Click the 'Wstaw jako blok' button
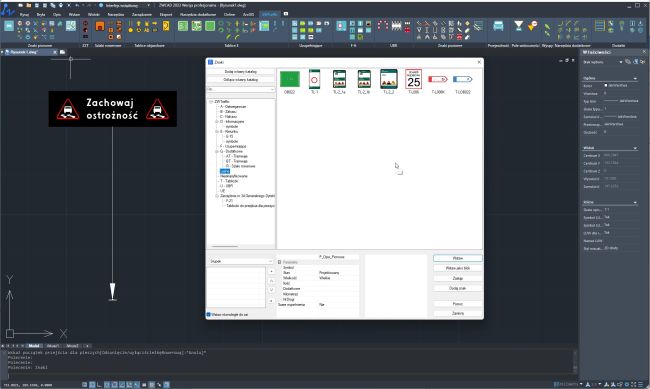The height and width of the screenshot is (389, 650). click(x=458, y=268)
